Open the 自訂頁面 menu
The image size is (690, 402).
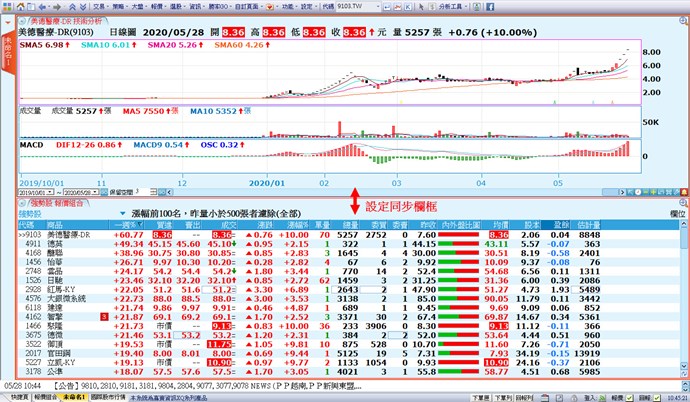pyautogui.click(x=249, y=7)
